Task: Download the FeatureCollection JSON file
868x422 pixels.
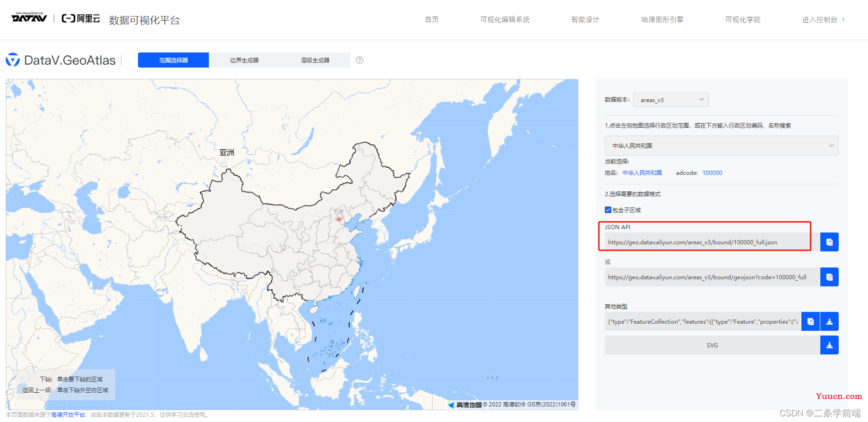Action: point(829,321)
